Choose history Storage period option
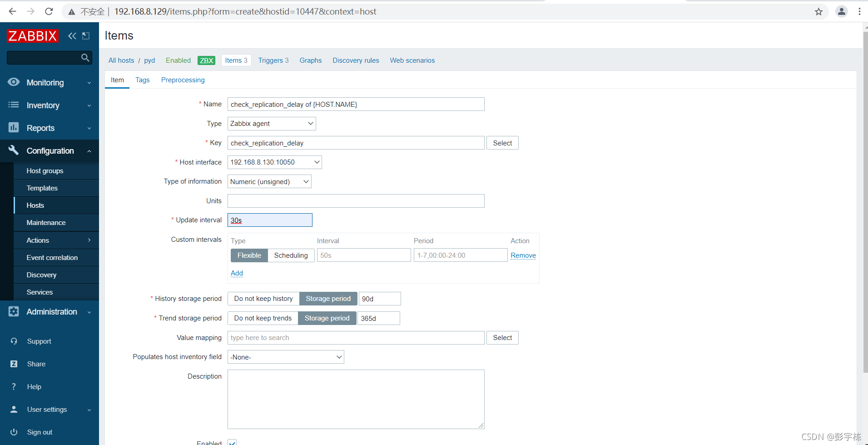 click(328, 299)
